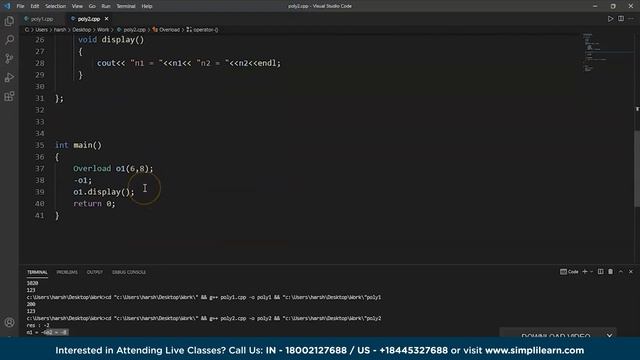640x360 pixels.
Task: Click the g++ poly2.cpp command line in terminal
Action: coord(204,318)
